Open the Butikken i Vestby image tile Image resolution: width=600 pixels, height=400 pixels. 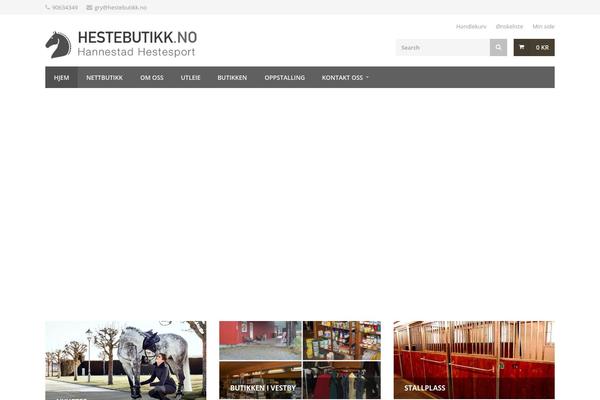[x=300, y=360]
